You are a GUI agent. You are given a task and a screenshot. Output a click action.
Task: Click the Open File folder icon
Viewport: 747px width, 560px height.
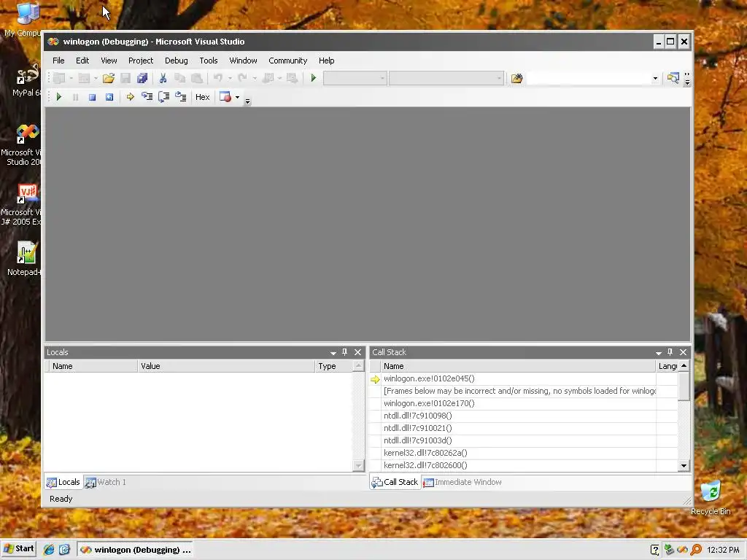[109, 78]
